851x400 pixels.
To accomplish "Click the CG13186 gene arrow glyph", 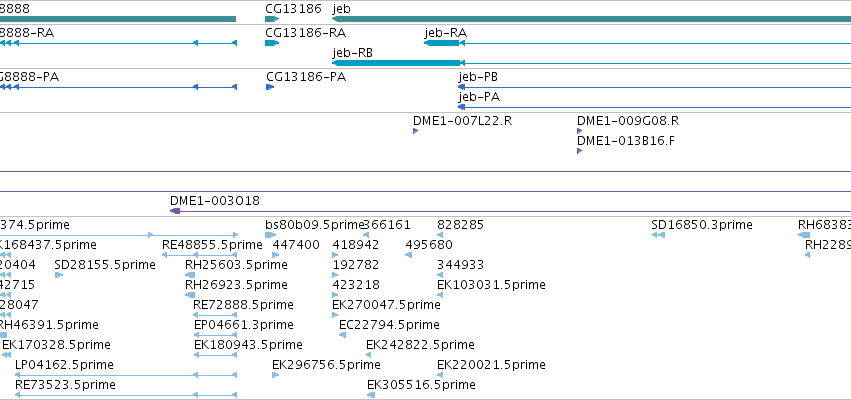I will 272,19.
